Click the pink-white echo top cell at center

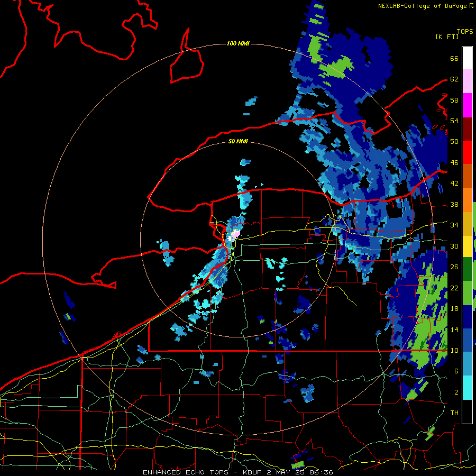tap(235, 234)
